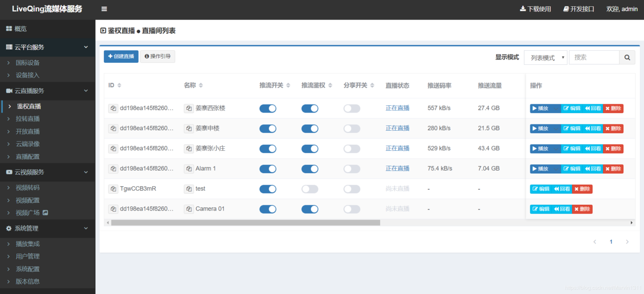Focus the 搜索 input field
Screen dimensions: 644x294
click(x=594, y=58)
